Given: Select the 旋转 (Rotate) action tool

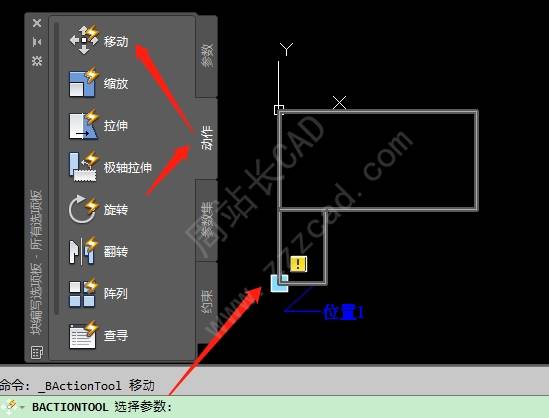Looking at the screenshot, I should tap(99, 209).
